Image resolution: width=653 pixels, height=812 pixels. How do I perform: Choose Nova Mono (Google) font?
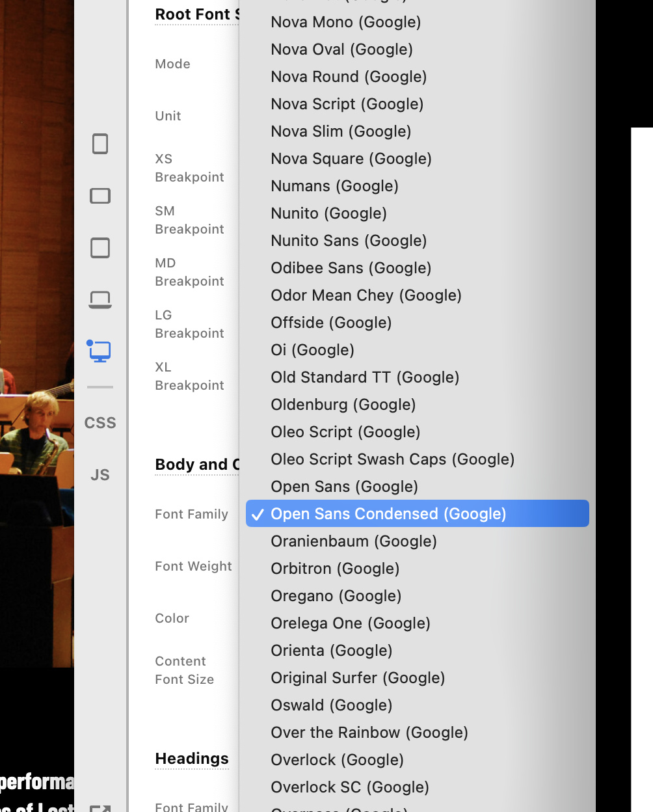point(345,22)
